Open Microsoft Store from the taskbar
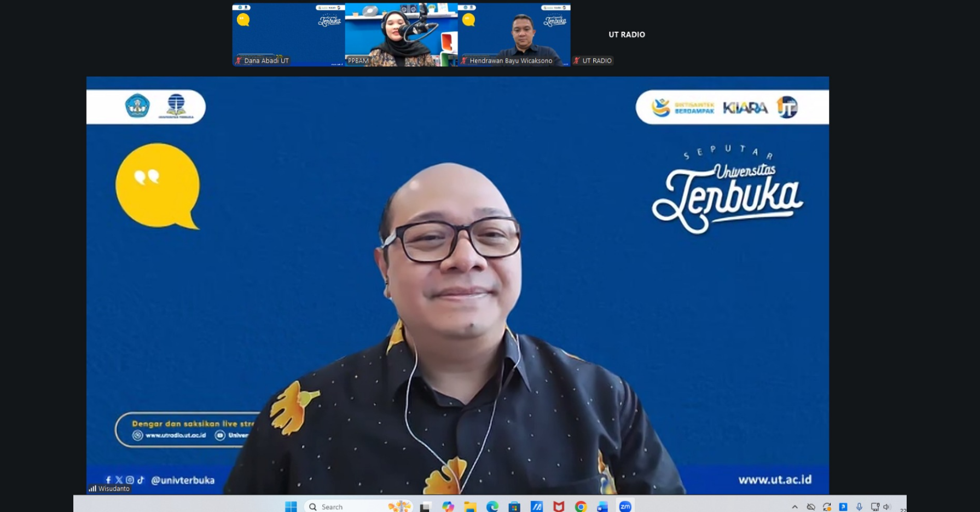This screenshot has width=980, height=512. (514, 507)
